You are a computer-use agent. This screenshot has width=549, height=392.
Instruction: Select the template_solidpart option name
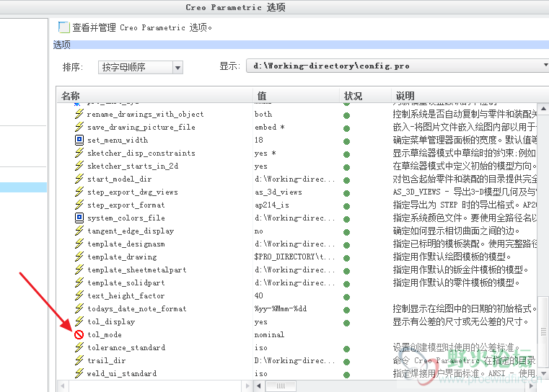click(x=126, y=282)
